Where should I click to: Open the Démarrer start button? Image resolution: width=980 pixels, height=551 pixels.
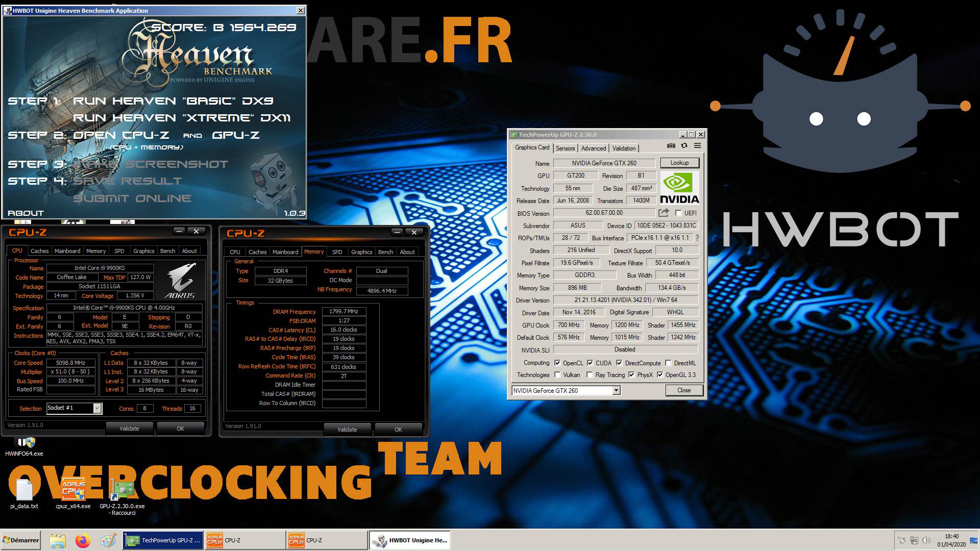pos(21,540)
